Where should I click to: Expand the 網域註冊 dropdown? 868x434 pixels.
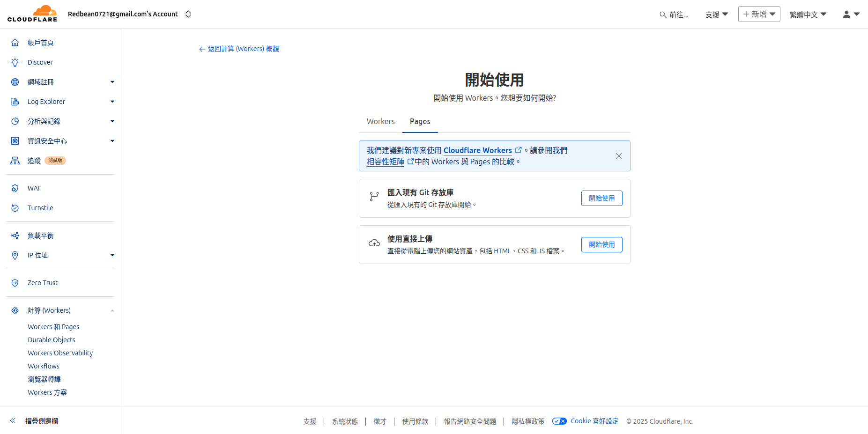112,81
